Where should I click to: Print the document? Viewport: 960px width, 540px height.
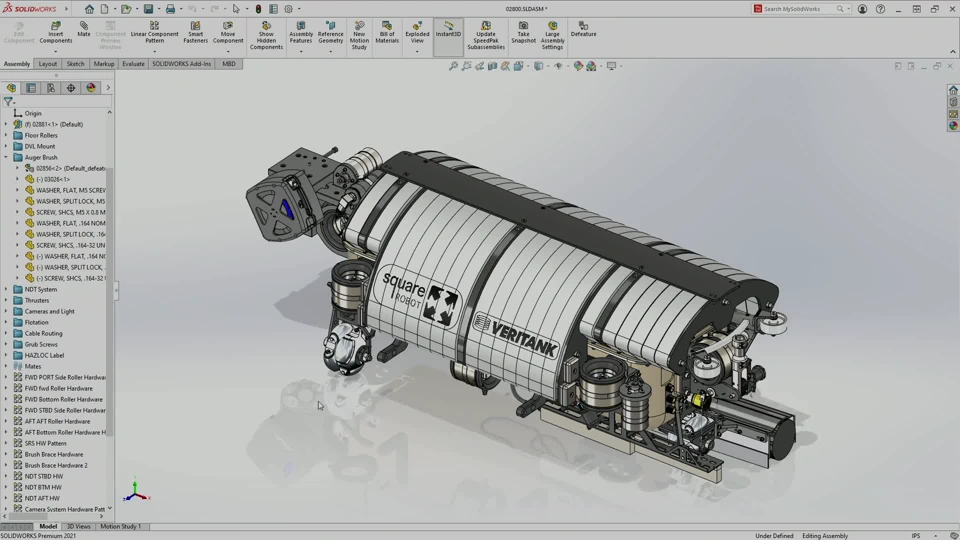pyautogui.click(x=170, y=9)
